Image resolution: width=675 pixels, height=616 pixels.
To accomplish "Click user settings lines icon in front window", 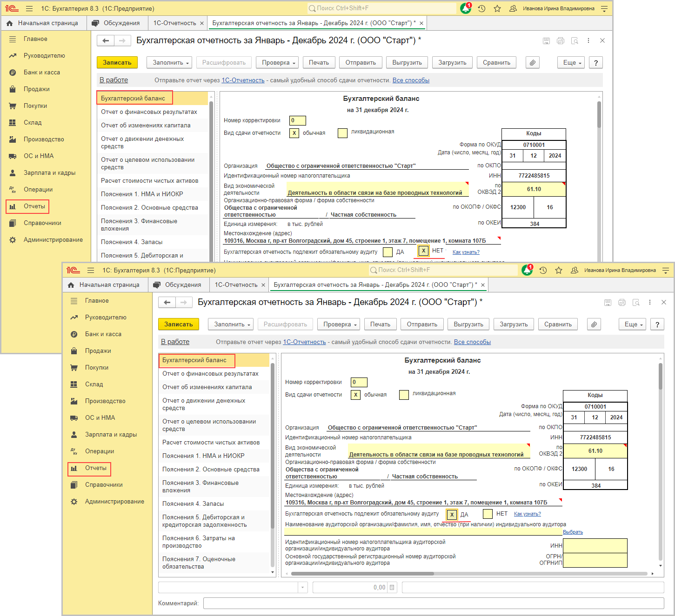I will (x=666, y=270).
